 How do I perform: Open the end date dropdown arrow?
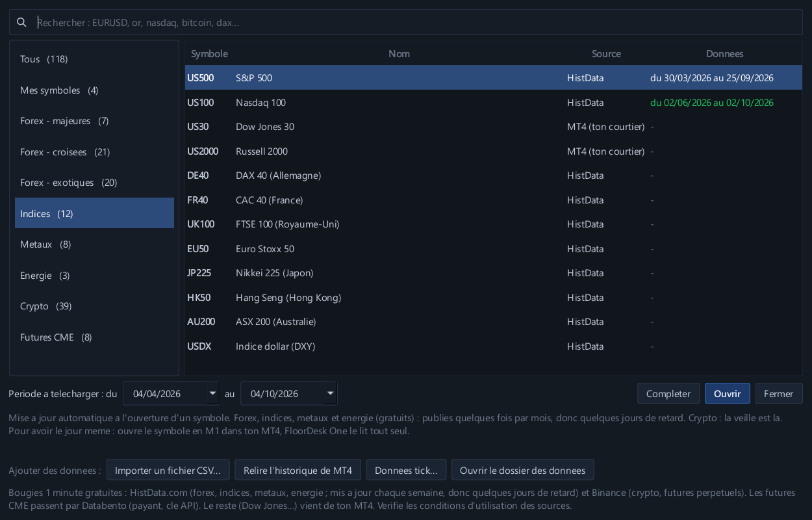pyautogui.click(x=331, y=393)
